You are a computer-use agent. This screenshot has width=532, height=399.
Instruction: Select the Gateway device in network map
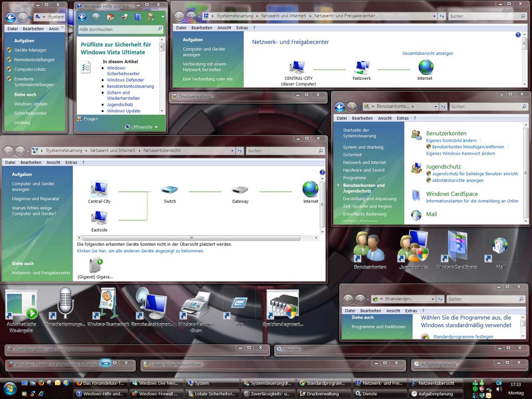point(240,194)
